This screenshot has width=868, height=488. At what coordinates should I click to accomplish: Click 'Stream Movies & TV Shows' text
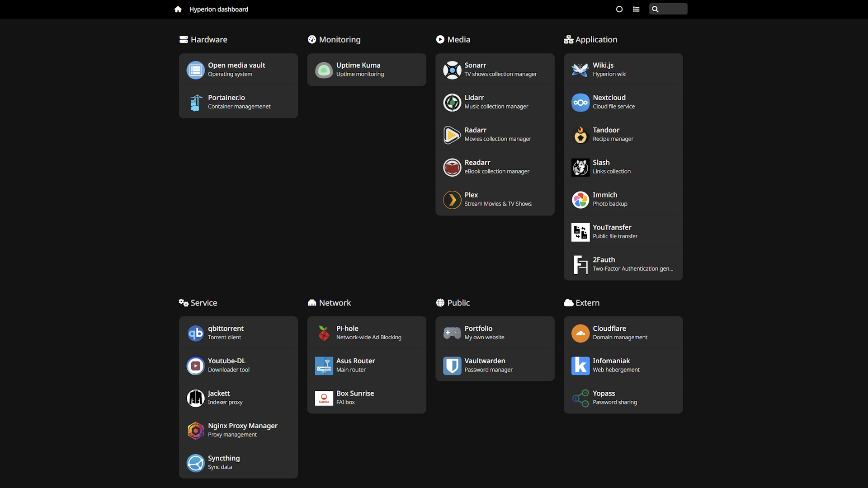click(498, 204)
